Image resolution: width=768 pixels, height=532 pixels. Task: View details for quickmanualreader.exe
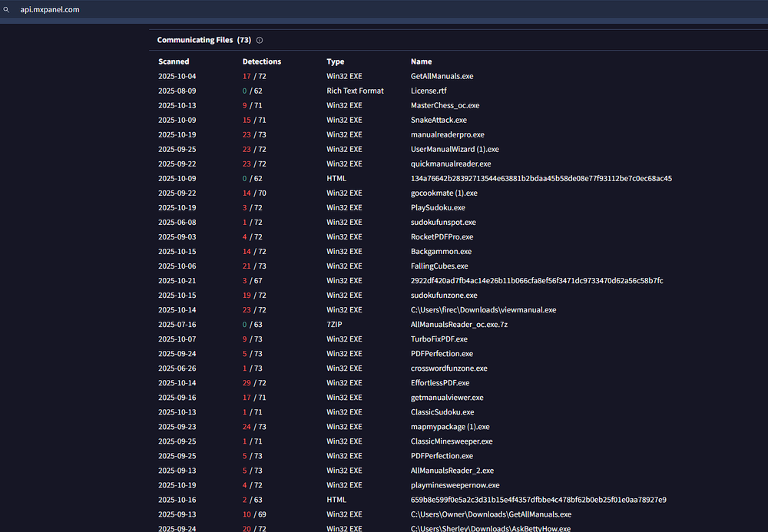[x=451, y=164]
